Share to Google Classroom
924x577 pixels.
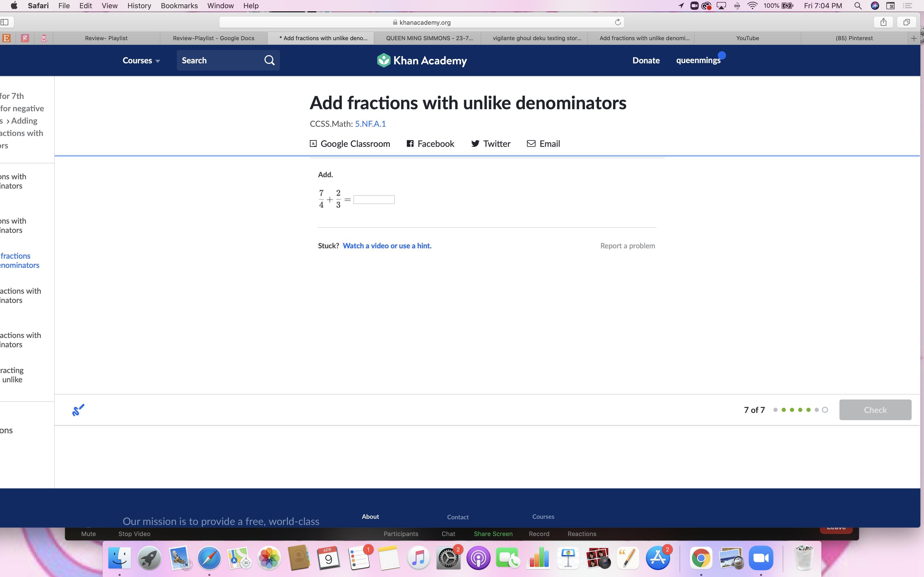click(350, 144)
